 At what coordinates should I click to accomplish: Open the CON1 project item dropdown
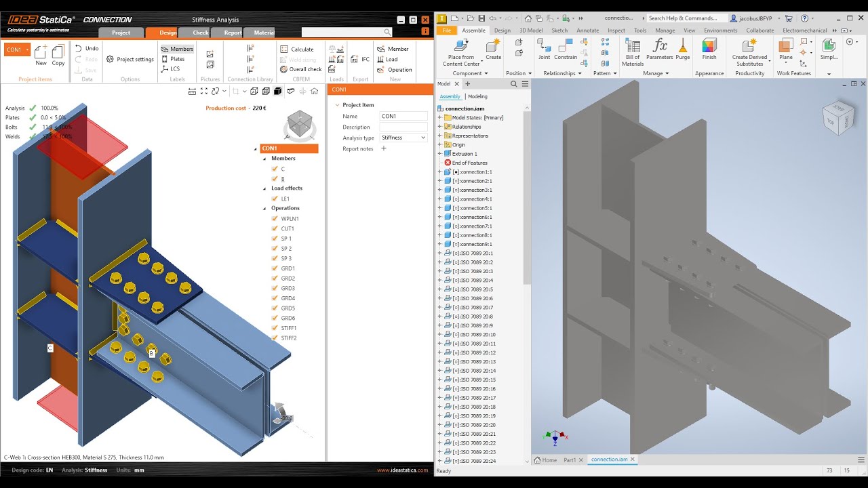coord(27,49)
